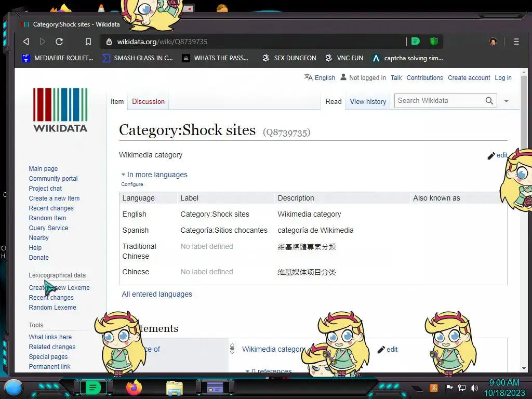The width and height of the screenshot is (532, 399).
Task: Open Related changes
Action: pyautogui.click(x=52, y=347)
